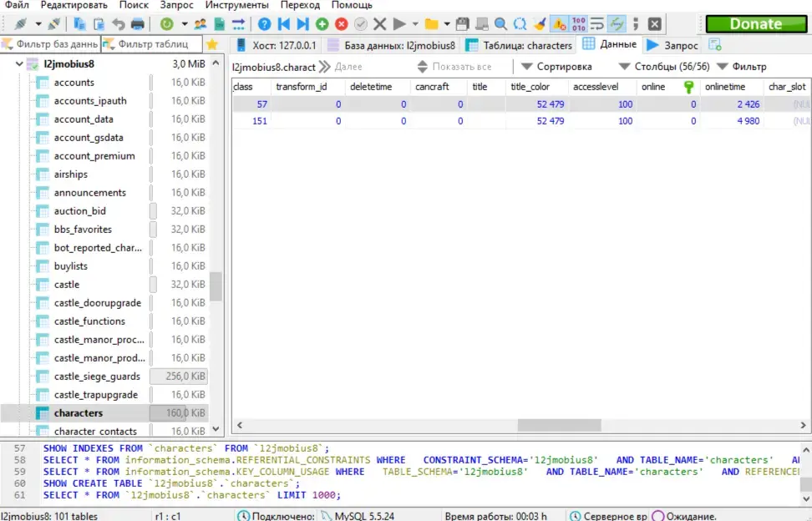The width and height of the screenshot is (812, 521).
Task: Click the disconnect plug icon in the toolbar
Action: pyautogui.click(x=53, y=24)
